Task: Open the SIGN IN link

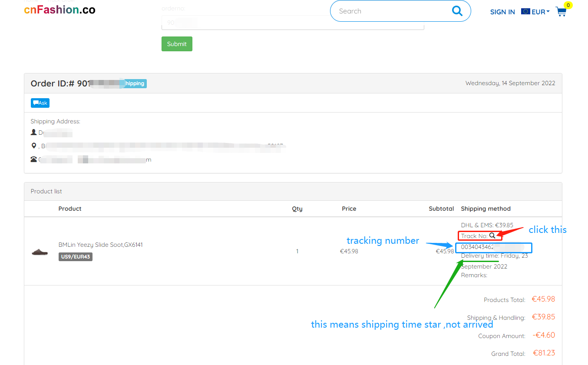Action: (x=502, y=12)
